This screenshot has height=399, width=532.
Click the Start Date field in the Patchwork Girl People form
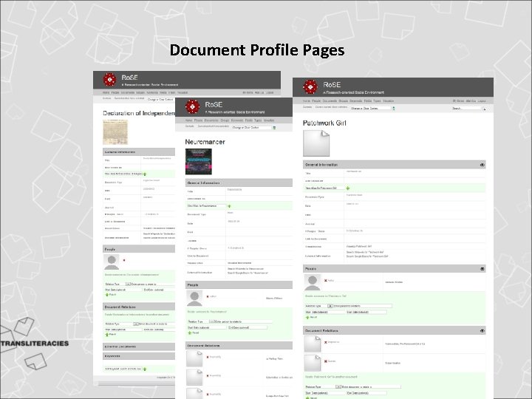click(x=325, y=312)
